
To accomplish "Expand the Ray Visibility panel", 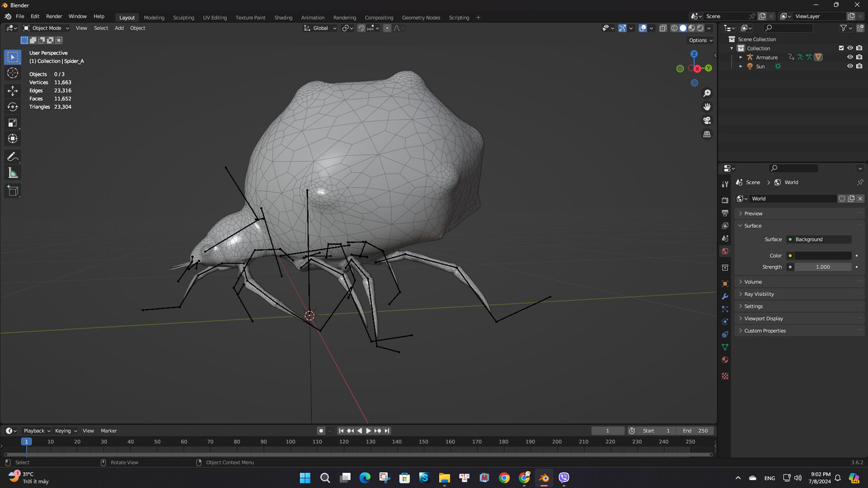I will [x=759, y=294].
